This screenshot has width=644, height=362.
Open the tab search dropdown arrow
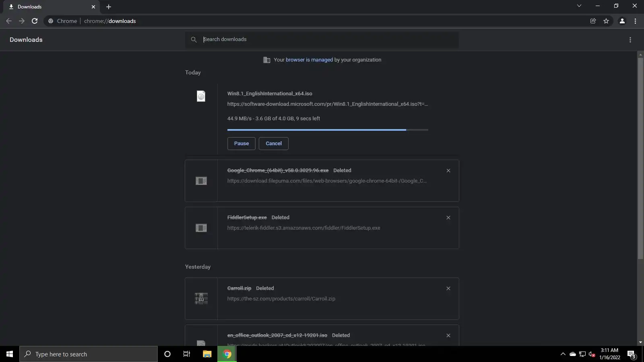[x=579, y=6]
